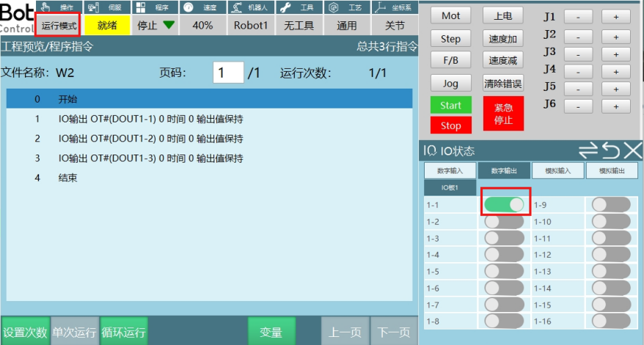Click the Jog button
Screen dimensions: 644x345
click(x=450, y=84)
